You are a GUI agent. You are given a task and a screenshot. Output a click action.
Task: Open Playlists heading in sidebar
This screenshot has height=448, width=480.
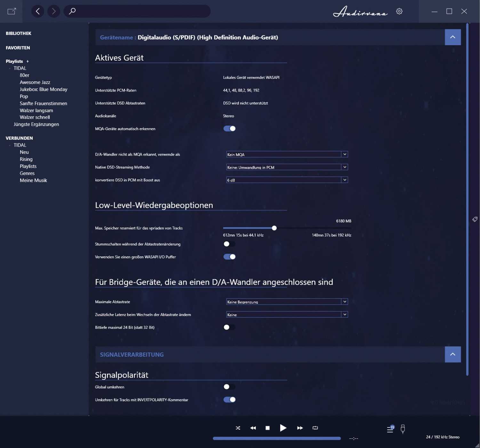click(x=14, y=61)
